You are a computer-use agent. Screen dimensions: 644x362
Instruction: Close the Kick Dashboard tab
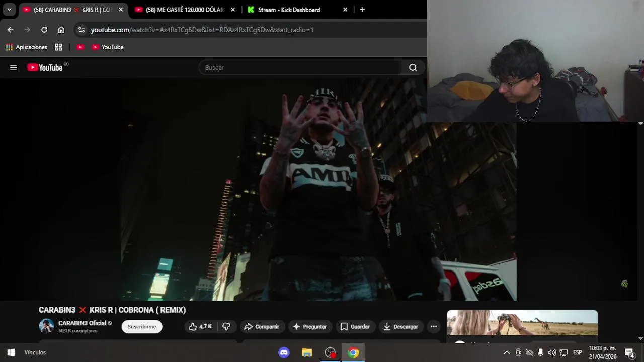click(345, 10)
